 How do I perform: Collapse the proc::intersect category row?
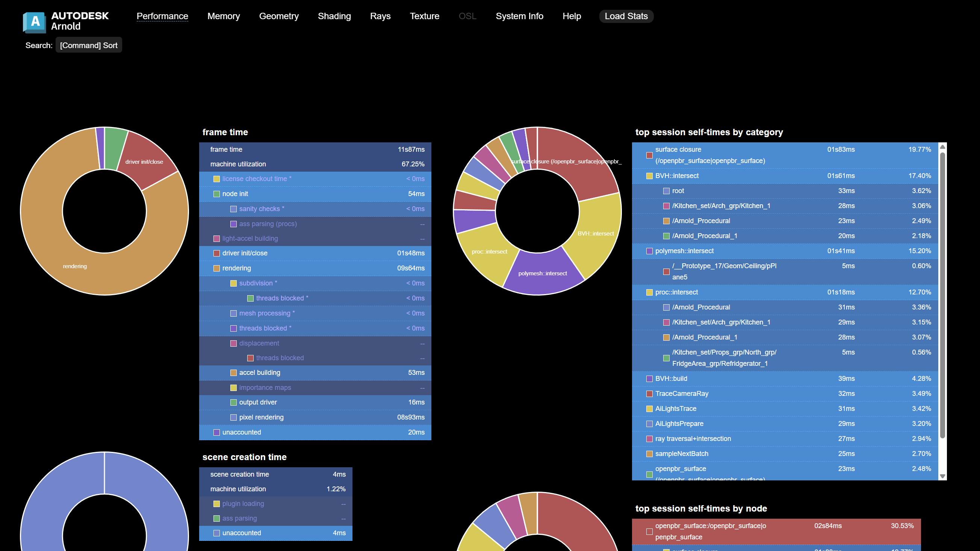coord(676,293)
